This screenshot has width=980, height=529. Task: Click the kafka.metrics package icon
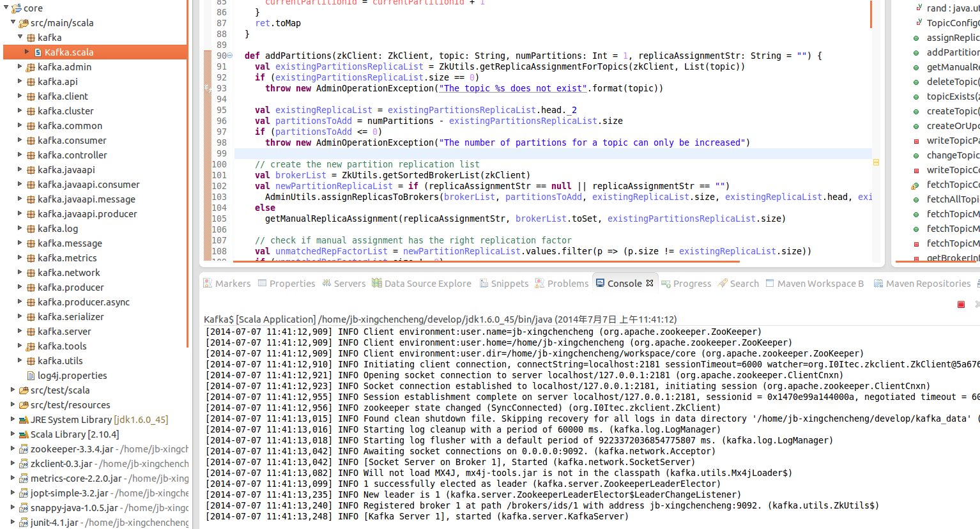point(31,257)
